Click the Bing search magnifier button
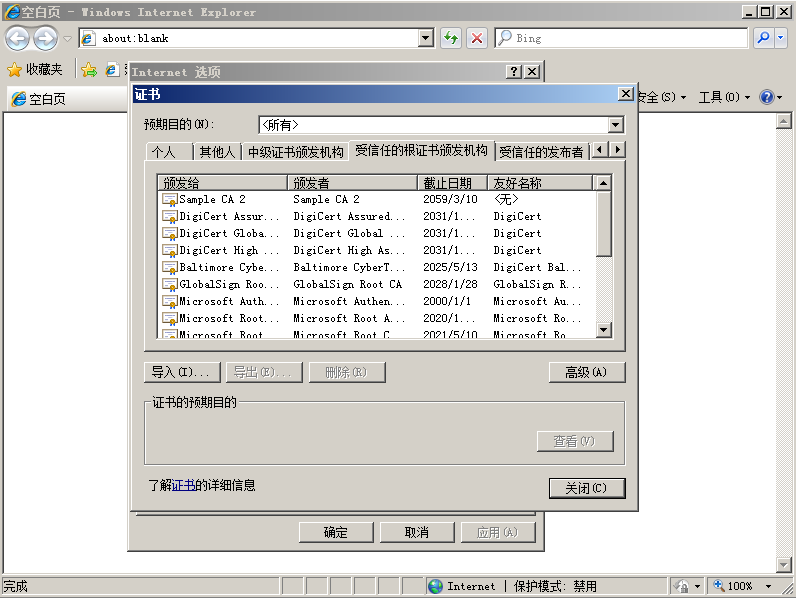The height and width of the screenshot is (598, 796). point(763,38)
